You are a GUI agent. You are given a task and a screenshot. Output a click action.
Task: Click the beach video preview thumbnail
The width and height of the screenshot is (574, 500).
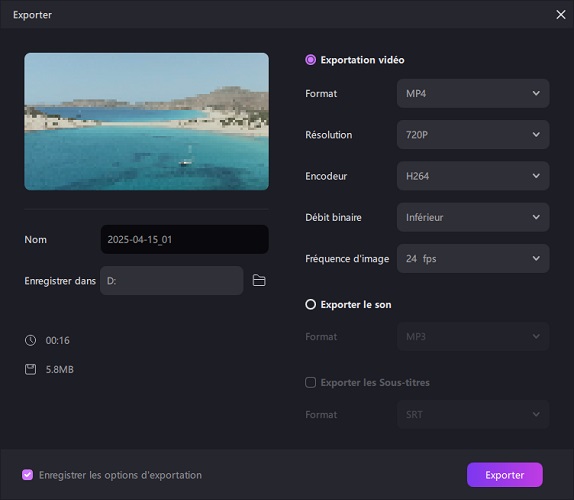pos(146,122)
